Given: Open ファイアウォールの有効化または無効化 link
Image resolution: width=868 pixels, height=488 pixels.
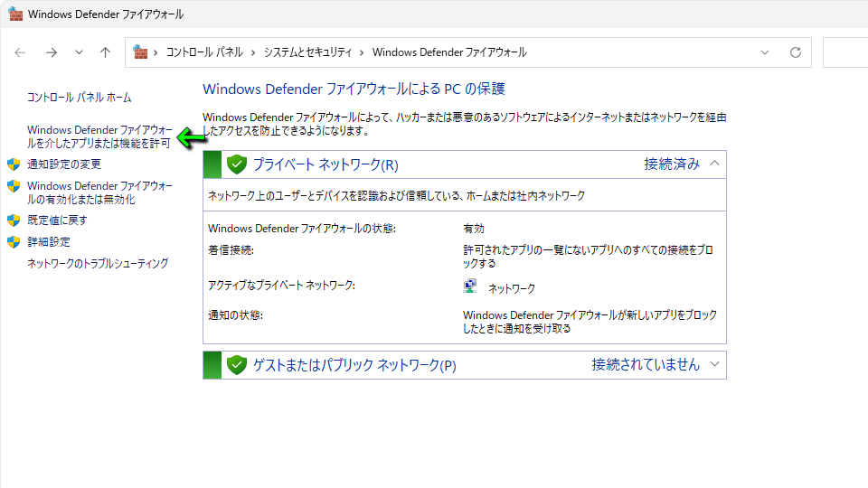Looking at the screenshot, I should pos(99,192).
